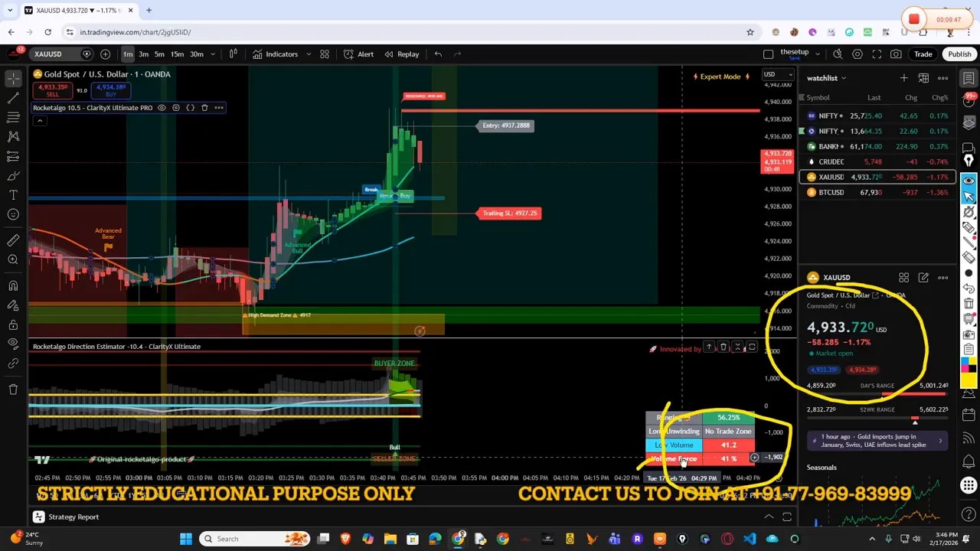Viewport: 980px width, 551px height.
Task: Switch to the 15m timeframe
Action: pos(177,54)
